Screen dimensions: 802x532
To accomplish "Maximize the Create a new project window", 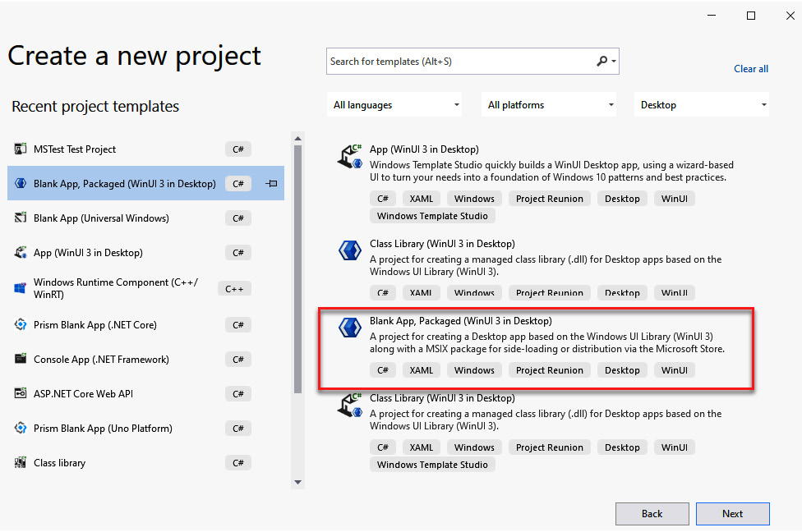I will point(751,16).
